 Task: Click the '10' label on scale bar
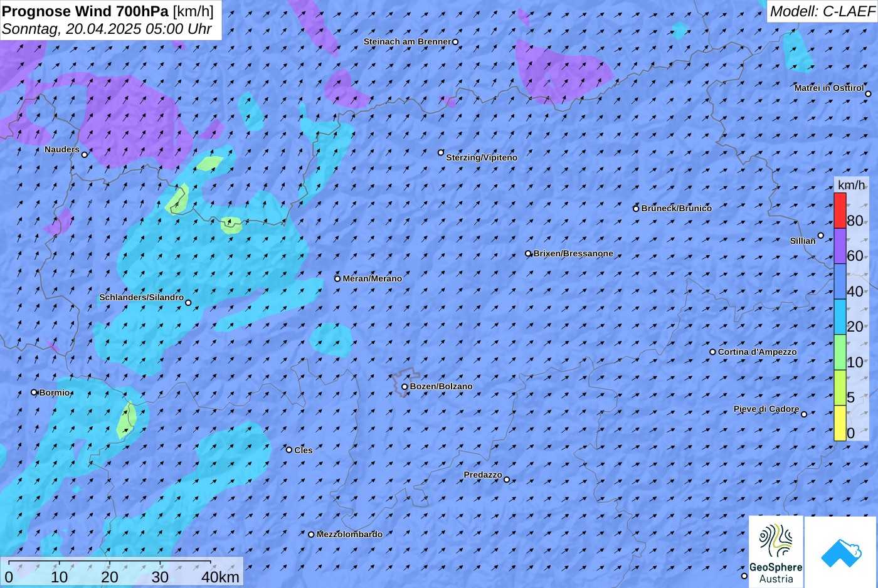pos(59,577)
